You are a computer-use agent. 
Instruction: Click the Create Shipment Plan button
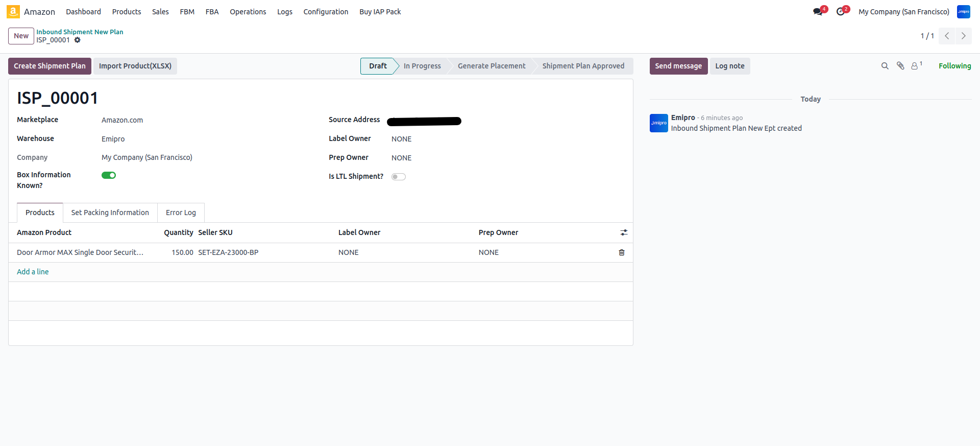50,66
